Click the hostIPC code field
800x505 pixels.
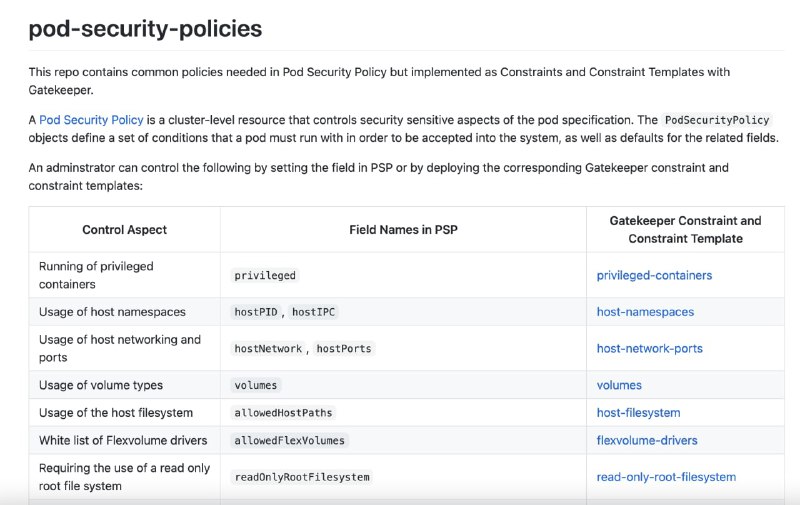[313, 312]
